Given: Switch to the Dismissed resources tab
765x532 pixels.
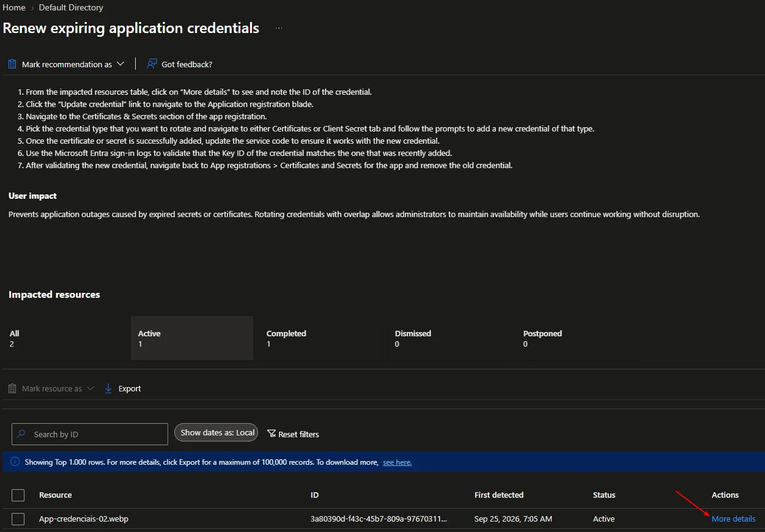Looking at the screenshot, I should point(449,338).
